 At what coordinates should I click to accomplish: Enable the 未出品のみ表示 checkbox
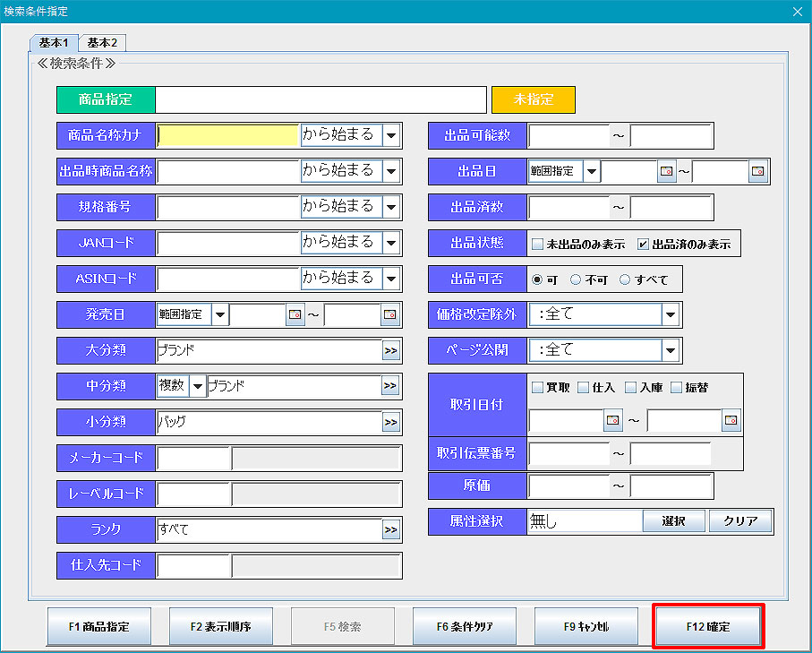(537, 244)
